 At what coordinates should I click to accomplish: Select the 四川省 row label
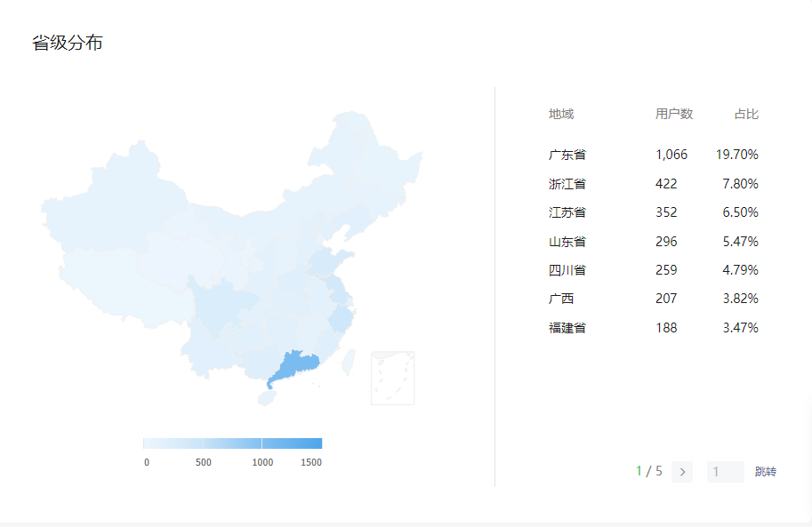tap(567, 270)
